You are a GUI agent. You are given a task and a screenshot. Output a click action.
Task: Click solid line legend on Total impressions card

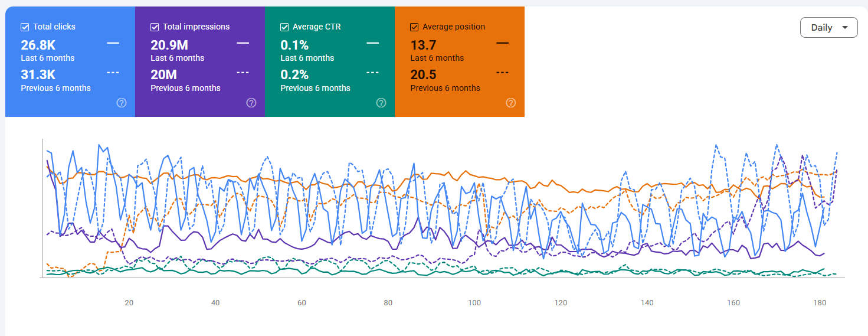(x=243, y=43)
